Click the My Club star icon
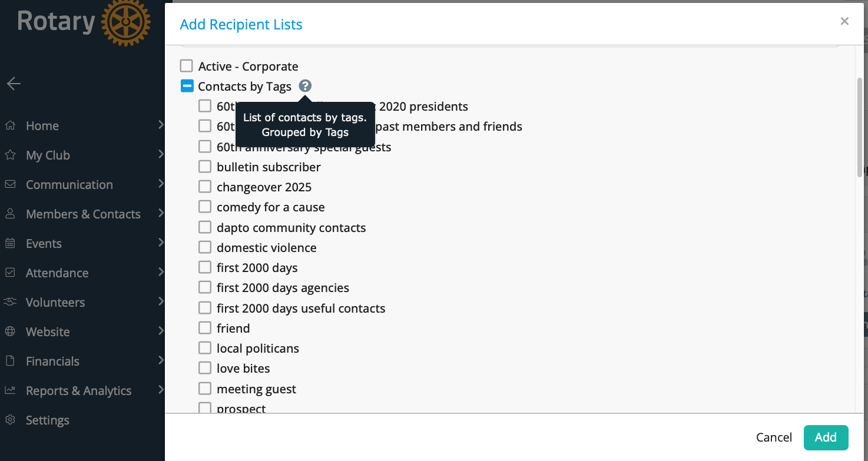 point(10,155)
